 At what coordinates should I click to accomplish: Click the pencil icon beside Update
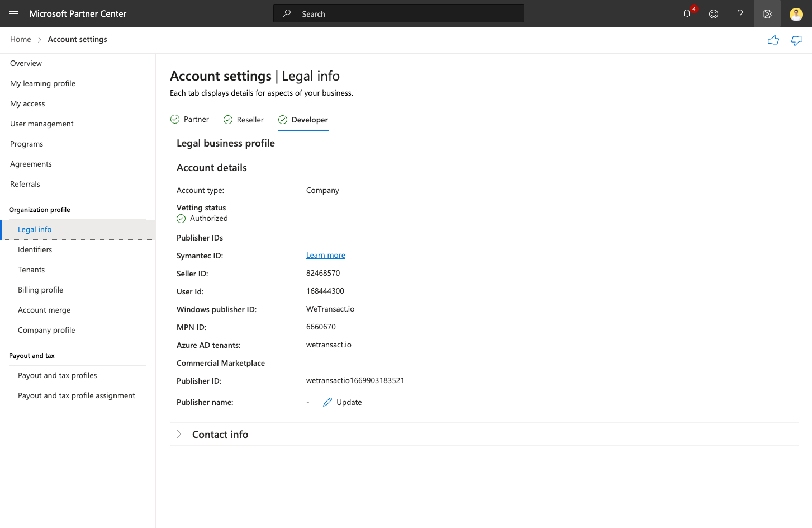(327, 402)
